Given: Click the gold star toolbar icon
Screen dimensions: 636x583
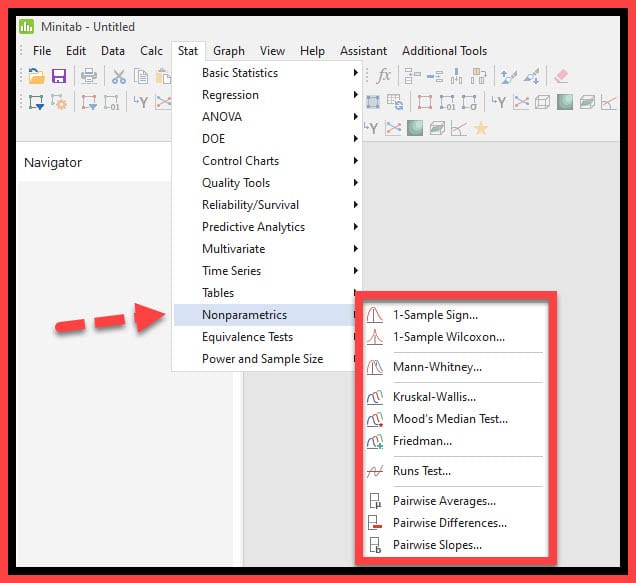Looking at the screenshot, I should [481, 129].
